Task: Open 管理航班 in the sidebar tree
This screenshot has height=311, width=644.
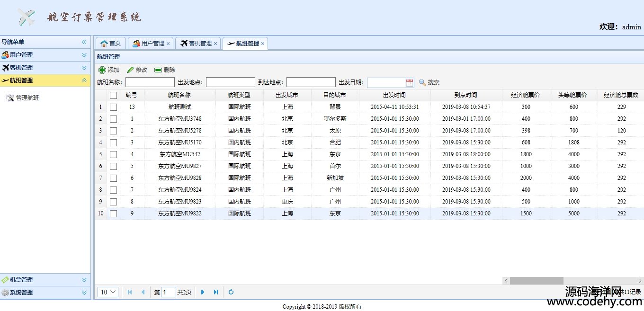Action: coord(27,98)
